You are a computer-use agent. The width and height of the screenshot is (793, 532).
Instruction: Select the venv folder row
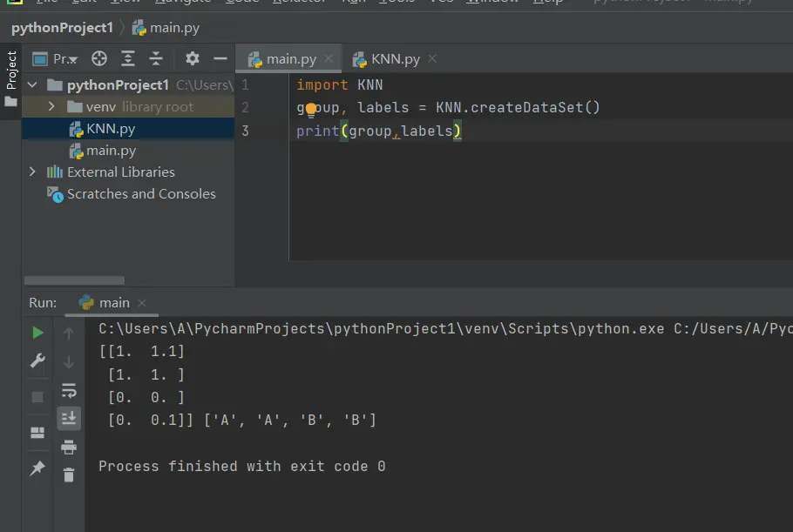[x=128, y=106]
